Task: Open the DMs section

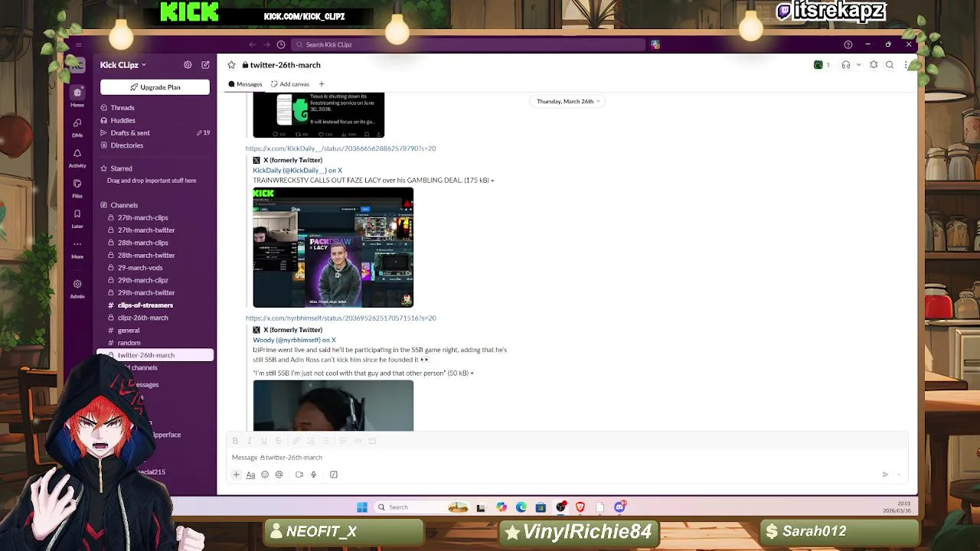Action: 77,127
